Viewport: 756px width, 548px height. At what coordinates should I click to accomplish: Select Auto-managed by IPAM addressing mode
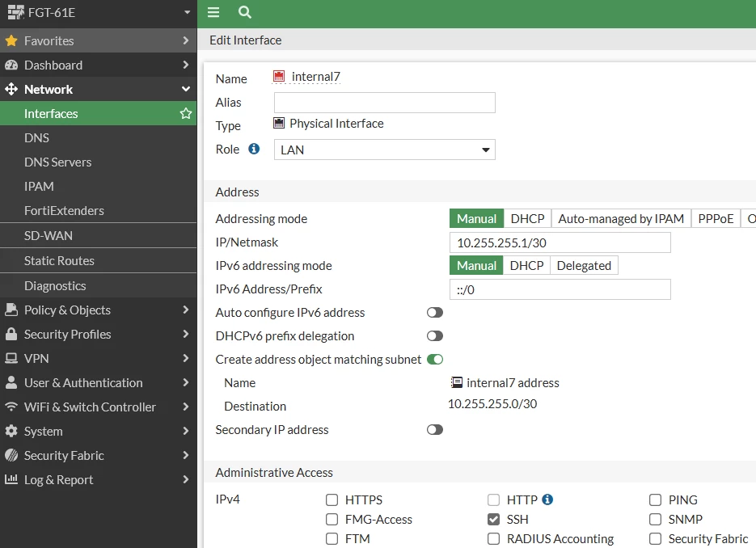[x=621, y=218]
